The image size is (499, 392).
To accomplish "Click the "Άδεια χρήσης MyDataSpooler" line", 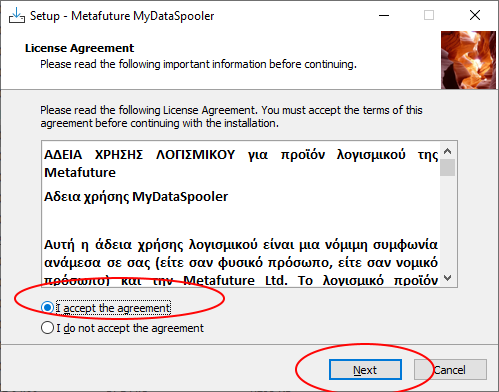I will click(x=136, y=197).
